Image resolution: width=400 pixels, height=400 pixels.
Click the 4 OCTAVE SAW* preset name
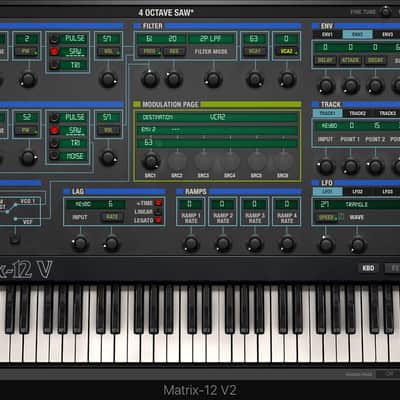(166, 13)
